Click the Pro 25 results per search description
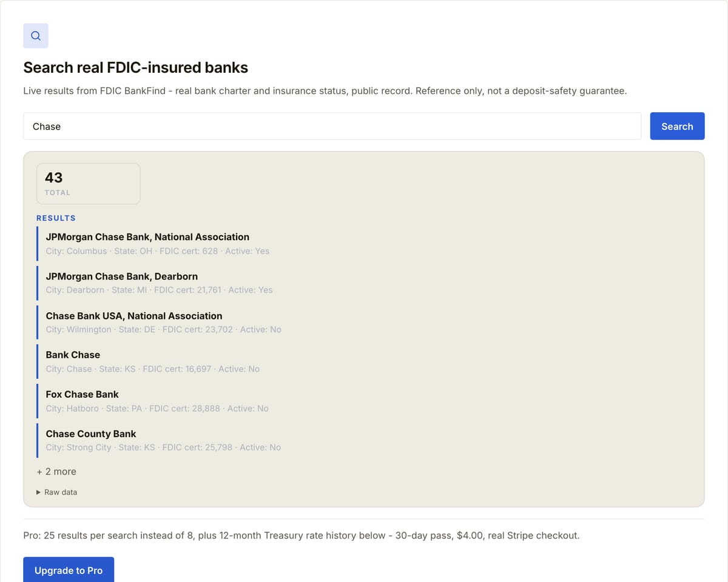The width and height of the screenshot is (728, 582). [x=302, y=536]
